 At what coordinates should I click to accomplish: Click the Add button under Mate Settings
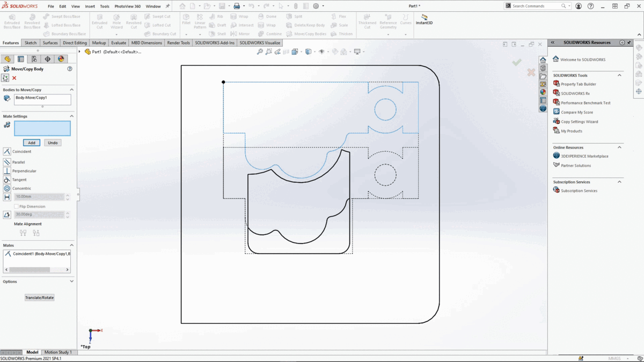[31, 142]
